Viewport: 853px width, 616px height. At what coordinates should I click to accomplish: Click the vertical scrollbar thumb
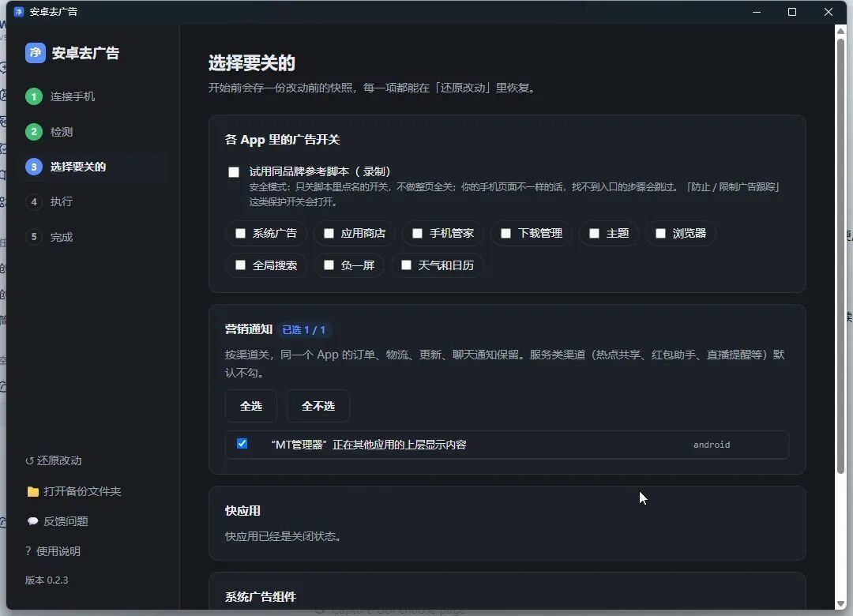tap(841, 256)
